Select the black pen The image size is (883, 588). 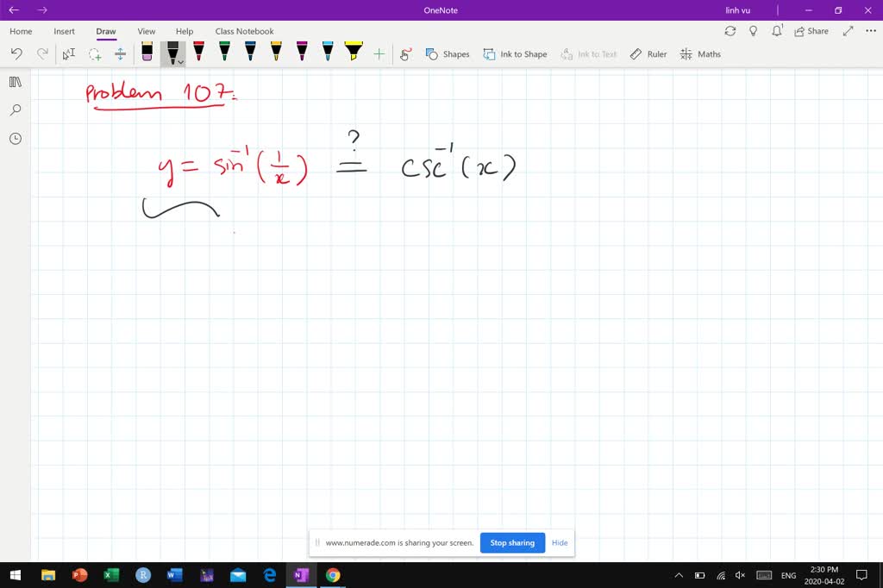[172, 50]
